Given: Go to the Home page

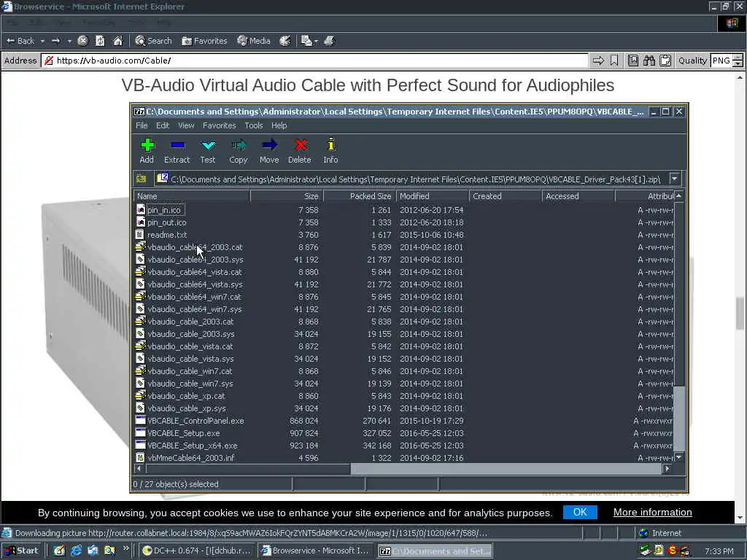Looking at the screenshot, I should (x=117, y=41).
